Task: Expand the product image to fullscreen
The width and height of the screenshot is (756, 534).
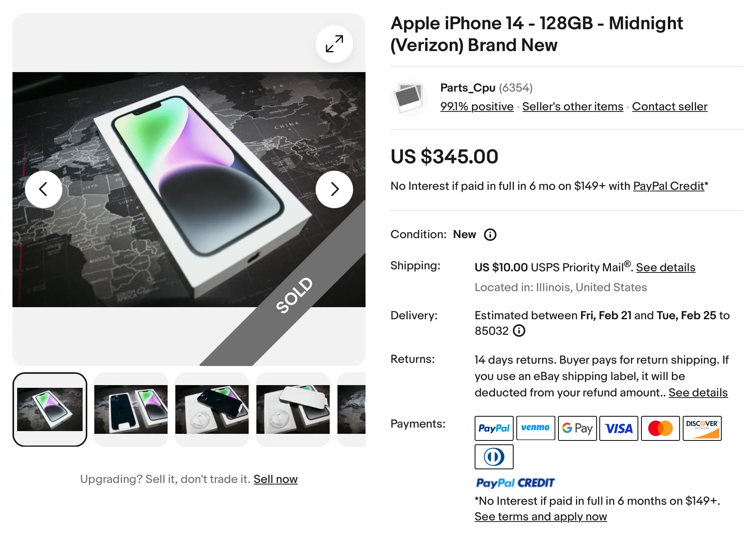Action: 334,44
